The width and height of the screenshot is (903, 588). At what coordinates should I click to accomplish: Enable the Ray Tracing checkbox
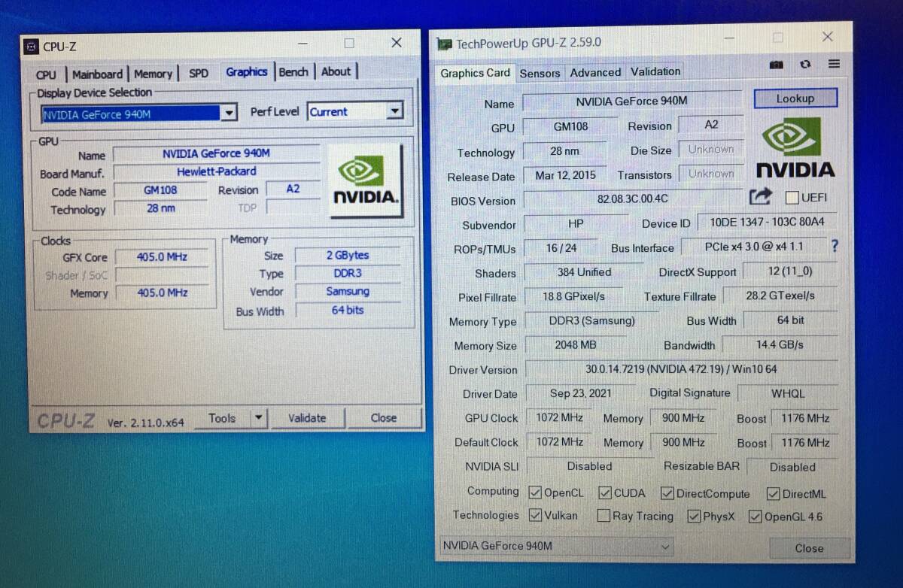[604, 516]
